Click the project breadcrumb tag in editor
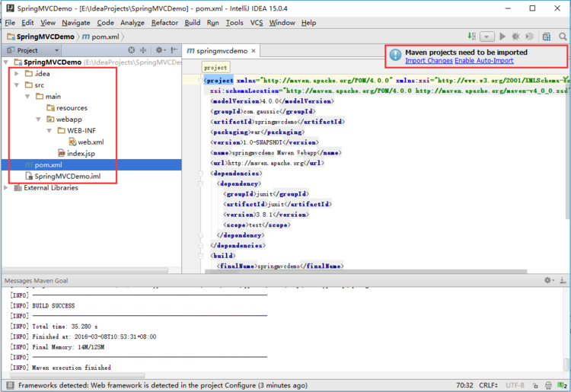Image resolution: width=571 pixels, height=392 pixels. 215,68
